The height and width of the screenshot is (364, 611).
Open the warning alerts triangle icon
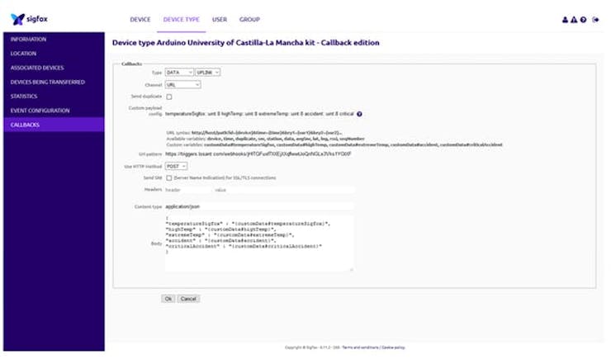coord(574,20)
